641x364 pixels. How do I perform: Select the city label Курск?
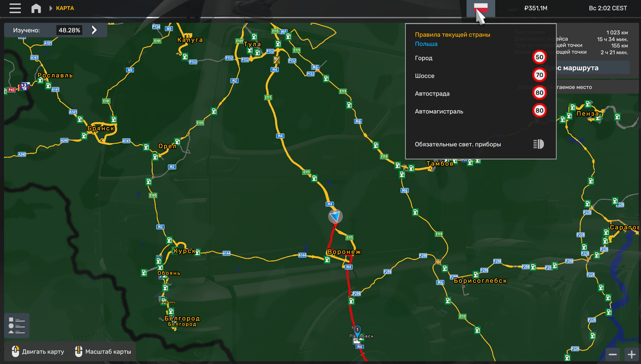(x=184, y=251)
